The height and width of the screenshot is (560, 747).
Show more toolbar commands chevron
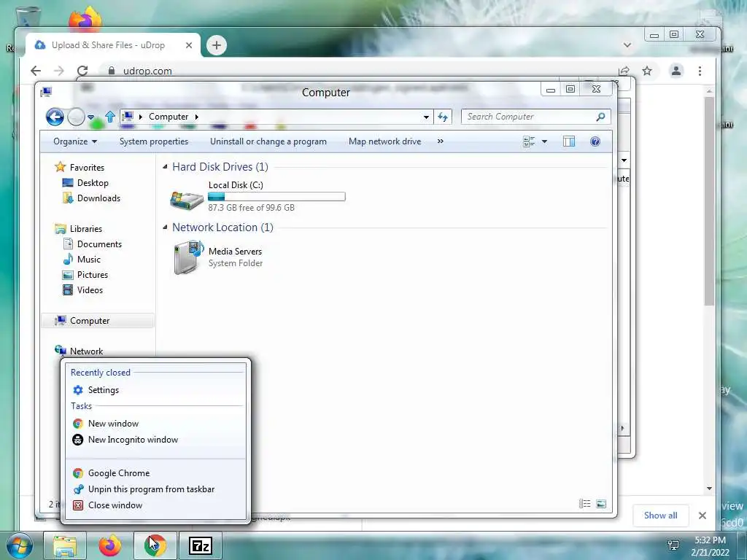[440, 141]
